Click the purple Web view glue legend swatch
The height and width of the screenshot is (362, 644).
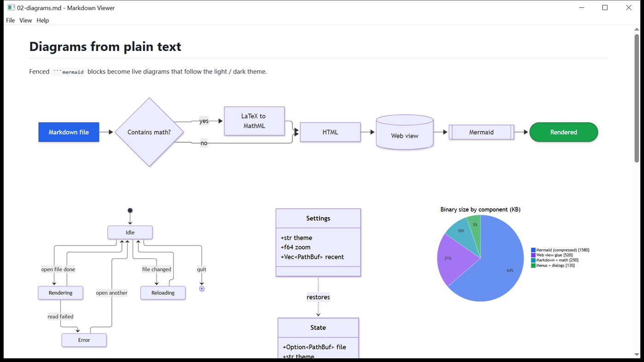click(534, 255)
